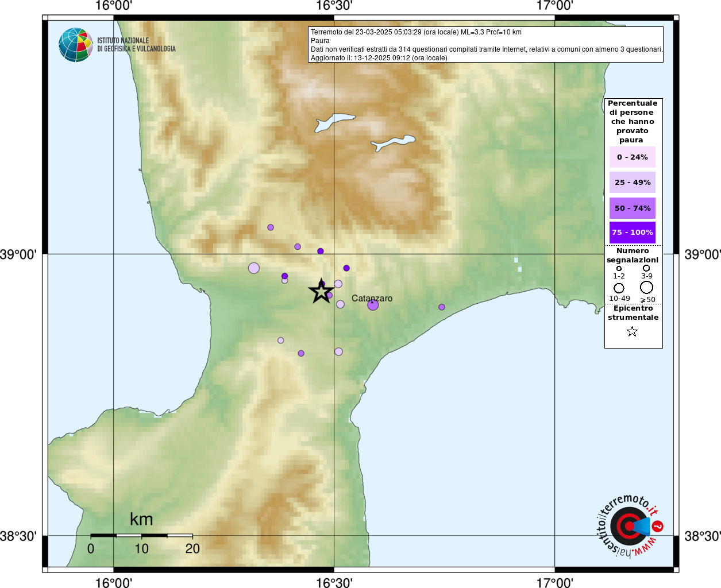Click the haisentitoilterremoto.it circular logo
This screenshot has width=721, height=588.
[630, 526]
